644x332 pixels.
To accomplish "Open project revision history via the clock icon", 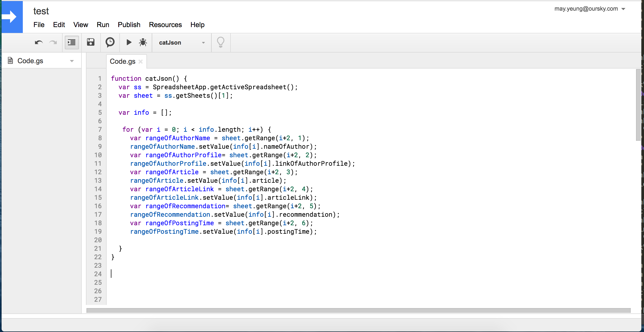I will (x=110, y=42).
